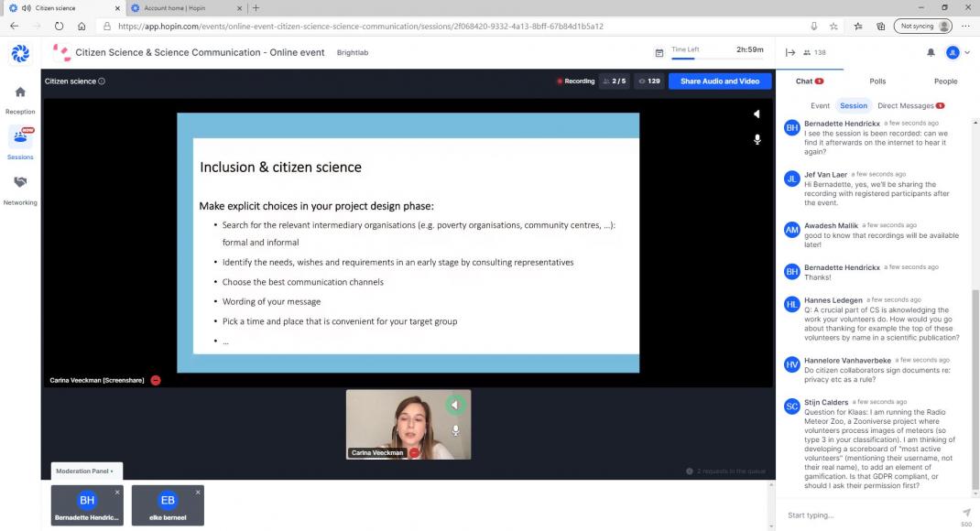Go back in browser

[15, 27]
